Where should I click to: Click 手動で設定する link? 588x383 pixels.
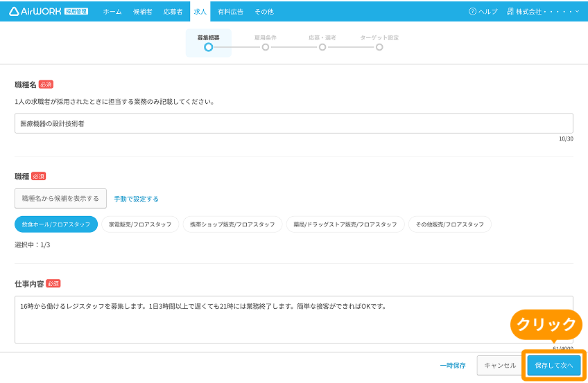coord(136,199)
